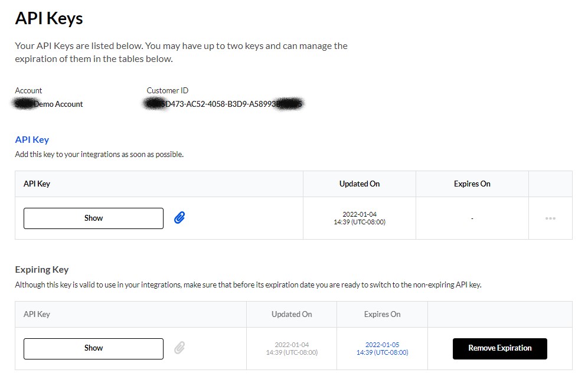Show the expiring API key value
The height and width of the screenshot is (389, 588).
tap(93, 348)
